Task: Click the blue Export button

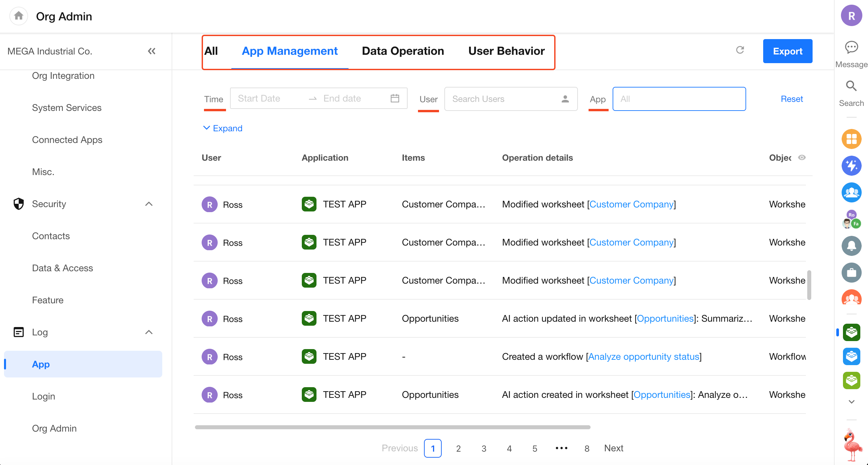Action: [x=787, y=51]
